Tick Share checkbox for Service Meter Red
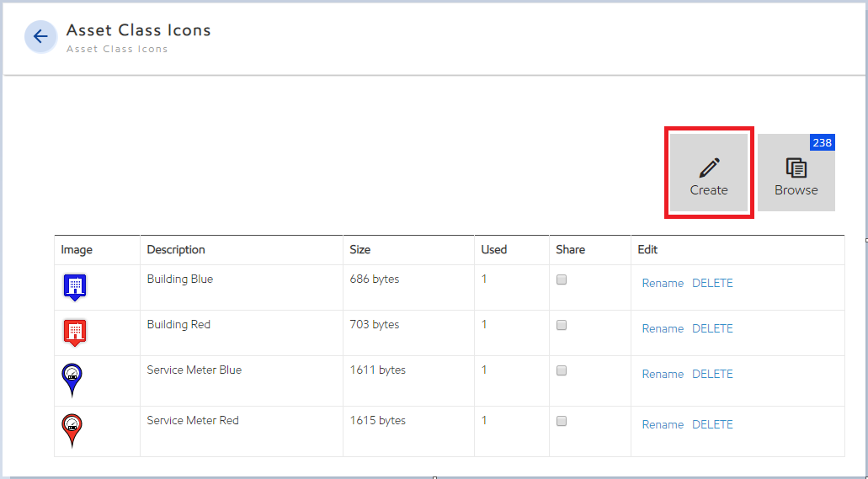Viewport: 868px width, 479px height. point(562,421)
